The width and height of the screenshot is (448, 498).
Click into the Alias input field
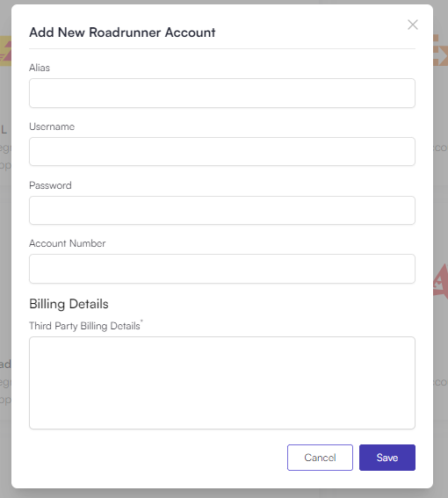pos(222,93)
